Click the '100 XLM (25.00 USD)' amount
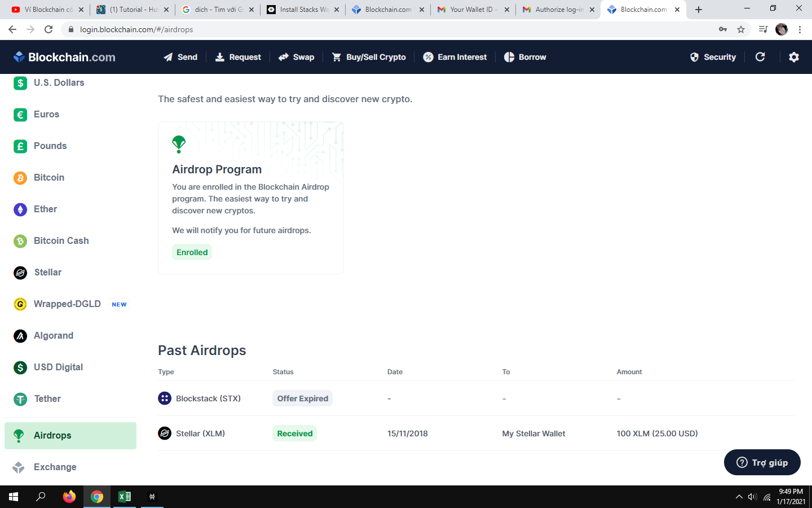 point(657,433)
